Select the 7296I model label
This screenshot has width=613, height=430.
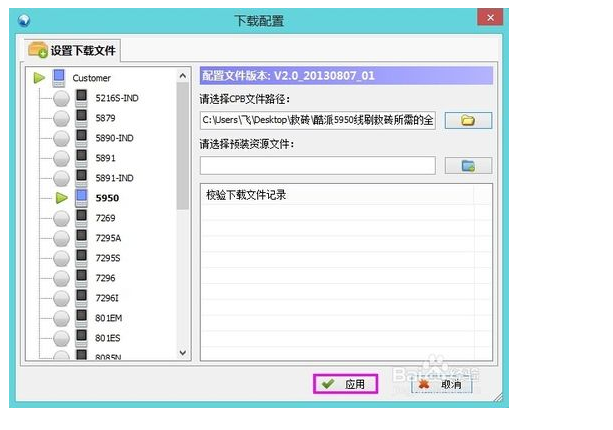pos(107,298)
